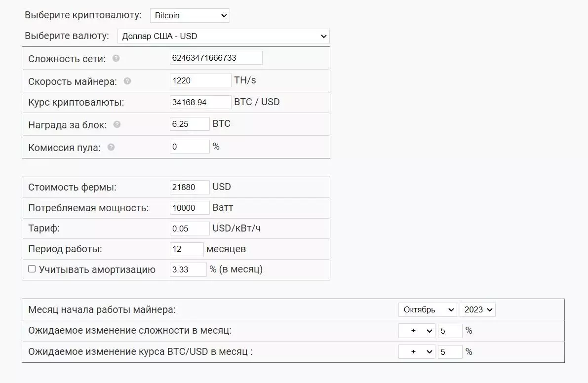Image resolution: width=588 pixels, height=383 pixels.
Task: Focus the pool commission percent field
Action: 190,147
